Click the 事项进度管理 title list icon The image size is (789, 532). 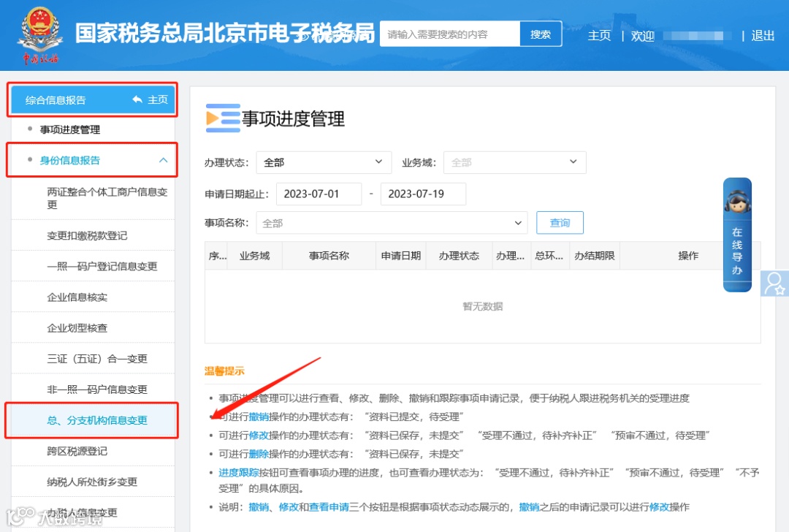pos(223,118)
